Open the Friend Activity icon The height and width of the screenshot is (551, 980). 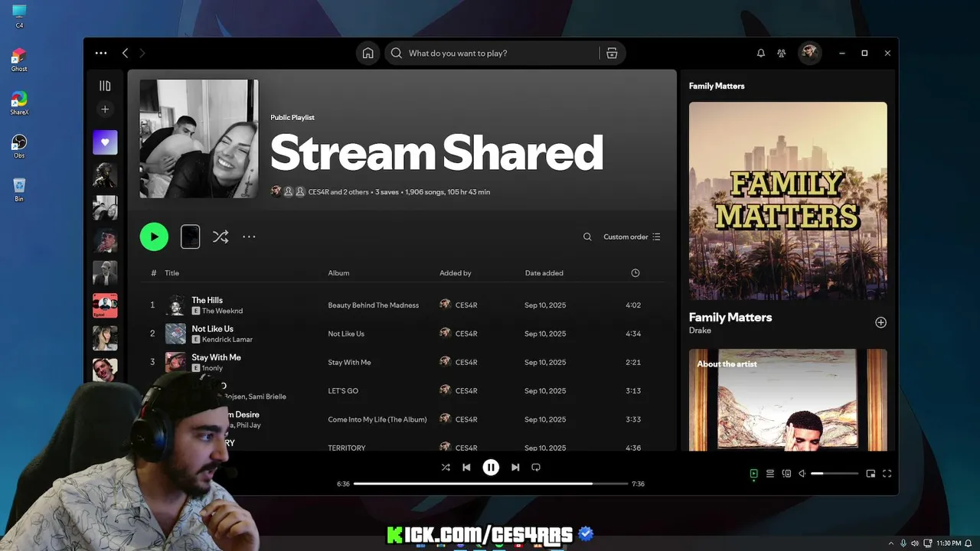(782, 53)
